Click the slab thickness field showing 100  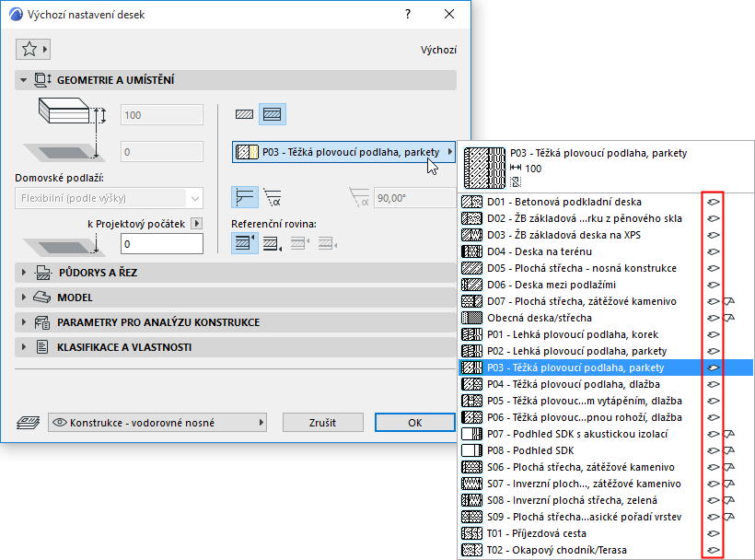pyautogui.click(x=162, y=115)
